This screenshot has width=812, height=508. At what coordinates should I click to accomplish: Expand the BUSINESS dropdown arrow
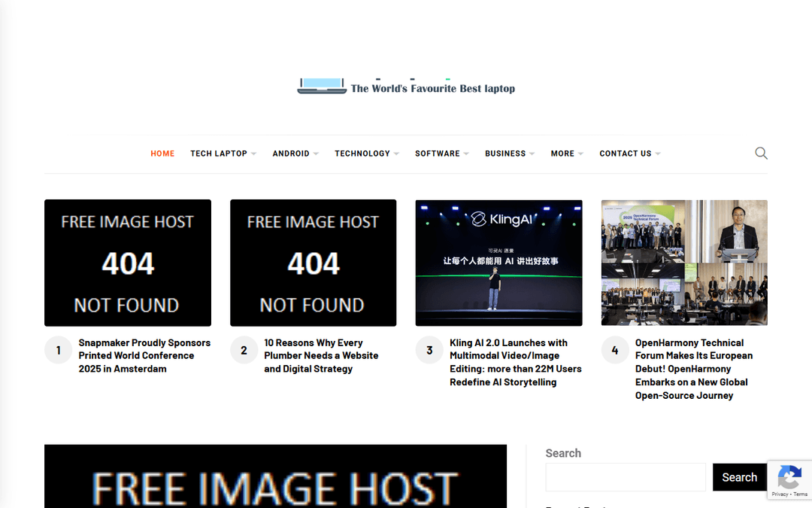[x=532, y=154]
